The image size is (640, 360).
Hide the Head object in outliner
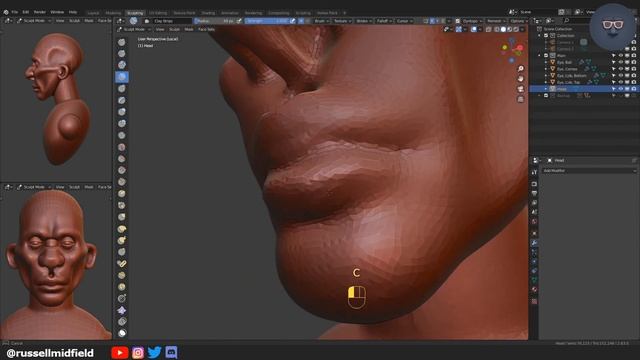(620, 89)
